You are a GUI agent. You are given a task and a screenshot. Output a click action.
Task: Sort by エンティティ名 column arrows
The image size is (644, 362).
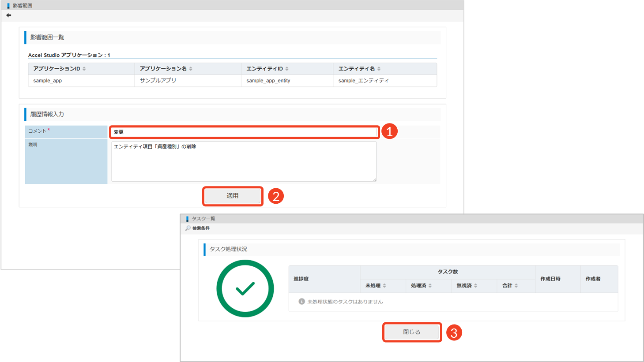[379, 69]
